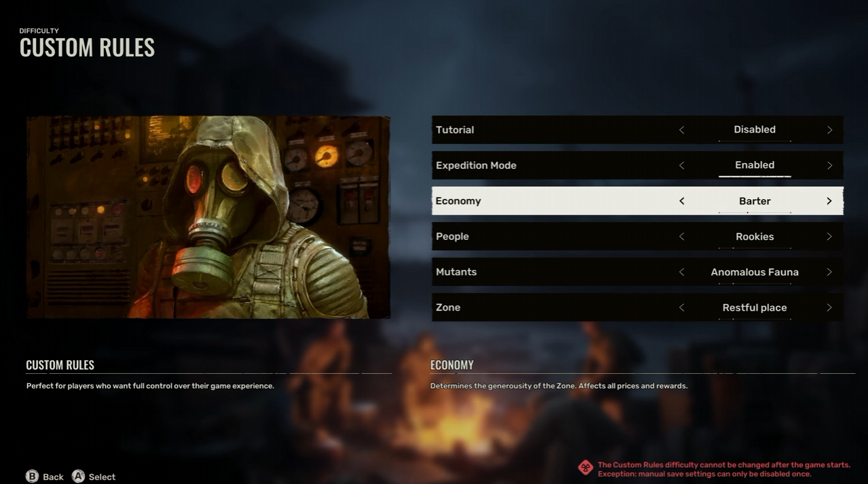Click right arrow on People row
The image size is (868, 484).
829,237
